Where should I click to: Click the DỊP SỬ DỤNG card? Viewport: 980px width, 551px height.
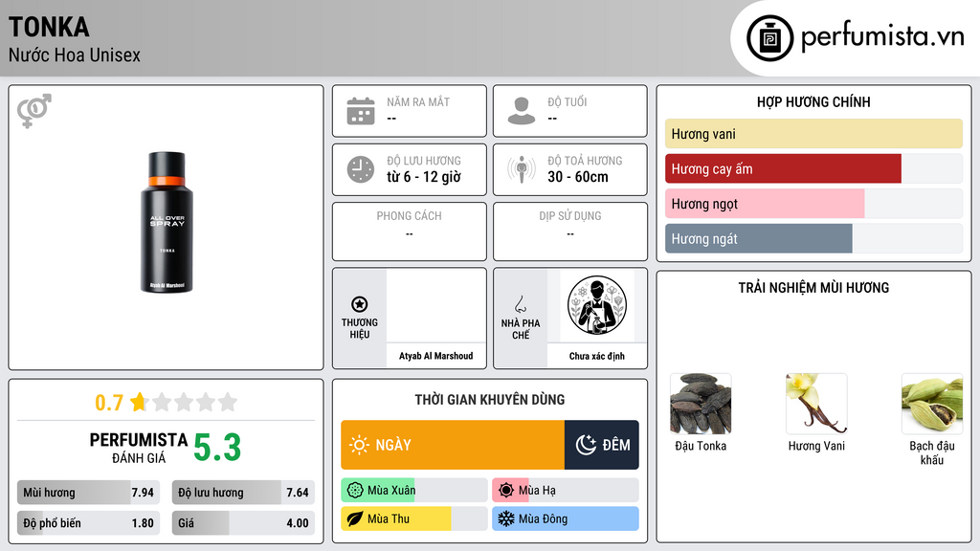pyautogui.click(x=570, y=231)
